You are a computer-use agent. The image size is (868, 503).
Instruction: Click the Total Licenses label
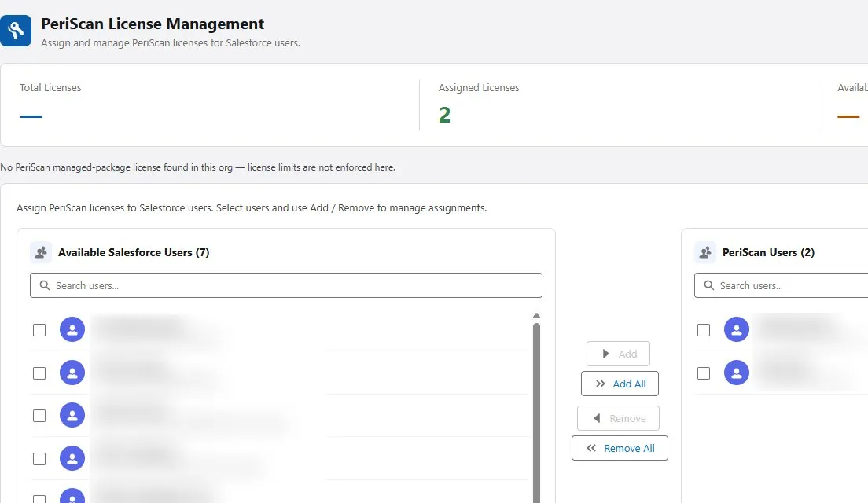50,87
